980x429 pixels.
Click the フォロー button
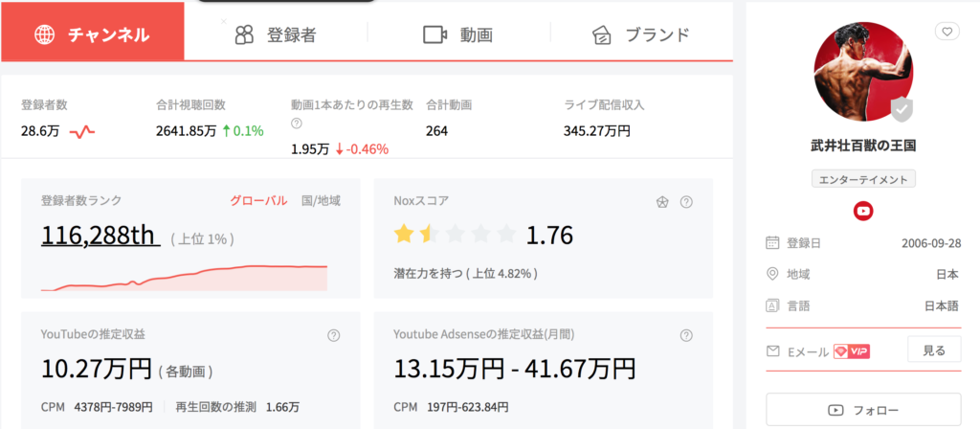(863, 410)
